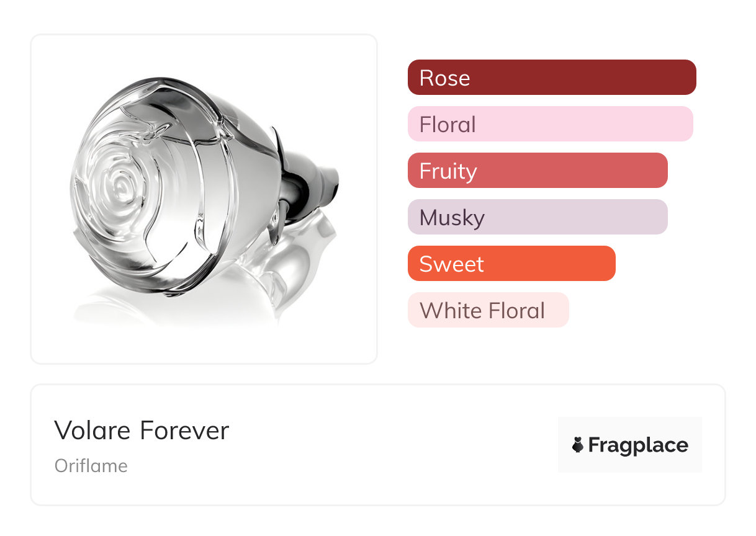Open the Volare Forever perfume bottle image
The image size is (756, 536).
(x=204, y=199)
